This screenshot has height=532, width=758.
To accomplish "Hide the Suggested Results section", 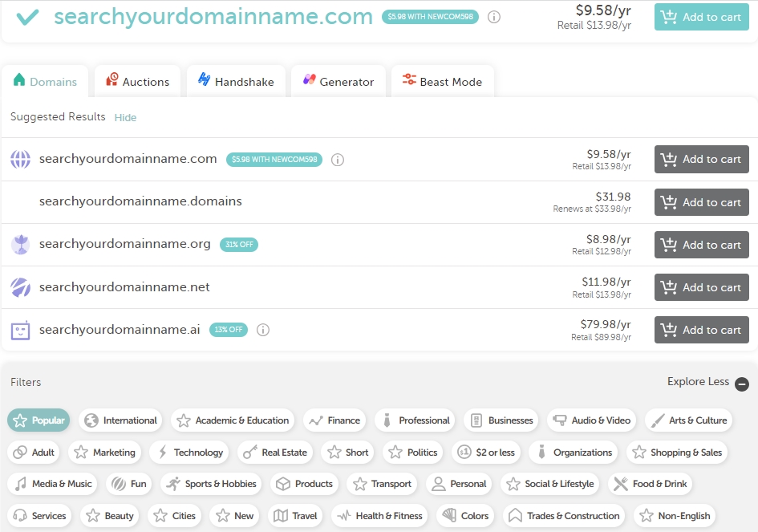I will [125, 118].
